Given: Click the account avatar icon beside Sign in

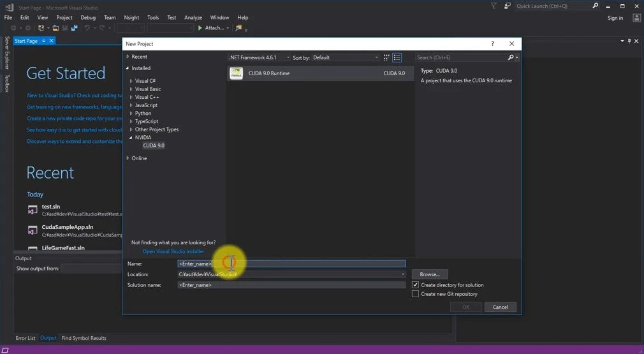Looking at the screenshot, I should 636,18.
